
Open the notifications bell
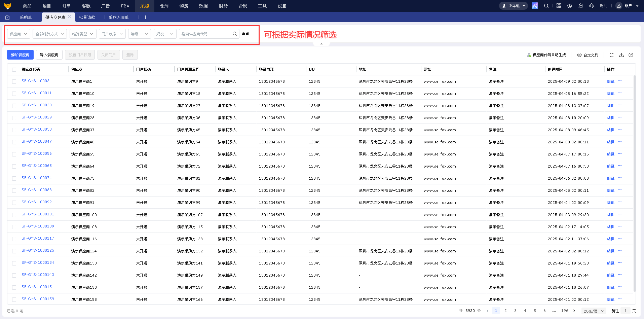tap(581, 6)
